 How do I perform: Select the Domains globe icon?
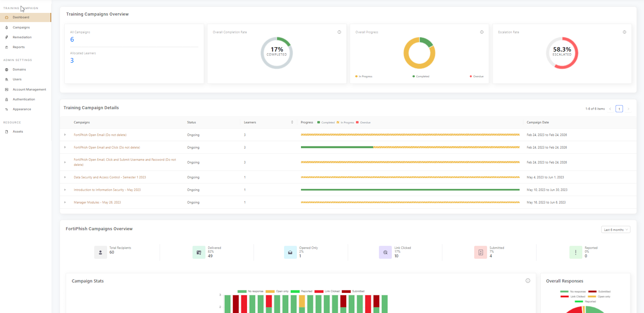coord(6,70)
